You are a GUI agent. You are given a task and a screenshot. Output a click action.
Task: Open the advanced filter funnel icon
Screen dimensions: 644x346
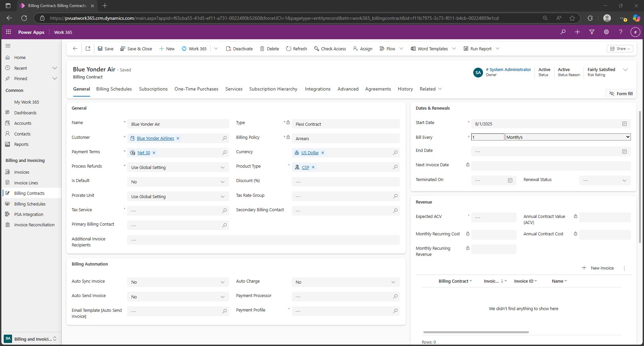click(592, 32)
